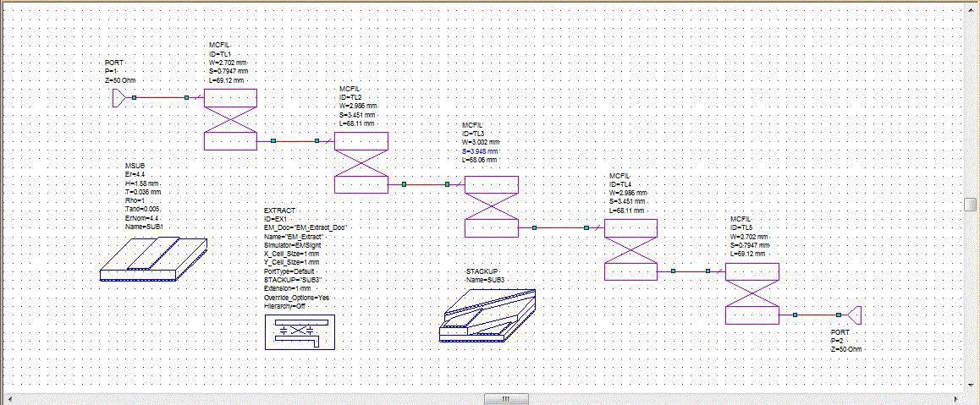The height and width of the screenshot is (405, 980).
Task: Click the wire connecting PORT 1 to TL1
Action: (161, 98)
